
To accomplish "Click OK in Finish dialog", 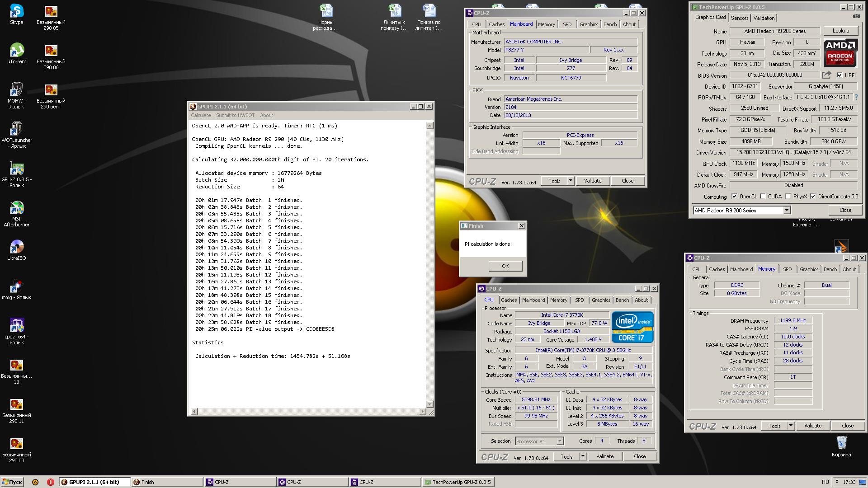I will point(505,266).
